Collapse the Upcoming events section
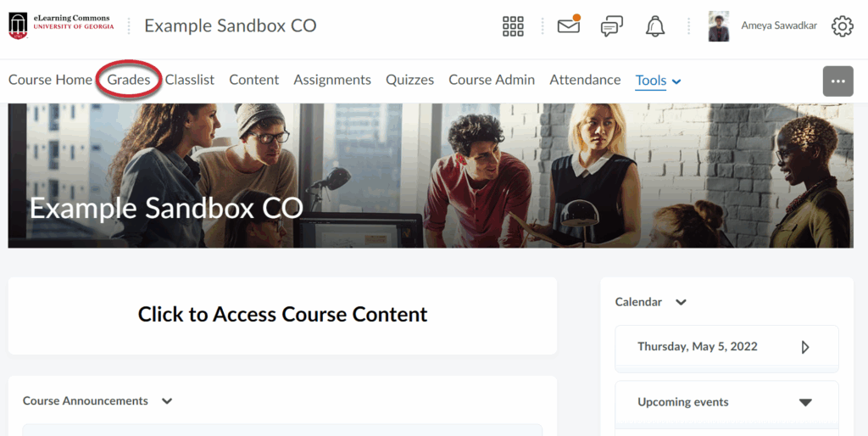 (x=805, y=402)
